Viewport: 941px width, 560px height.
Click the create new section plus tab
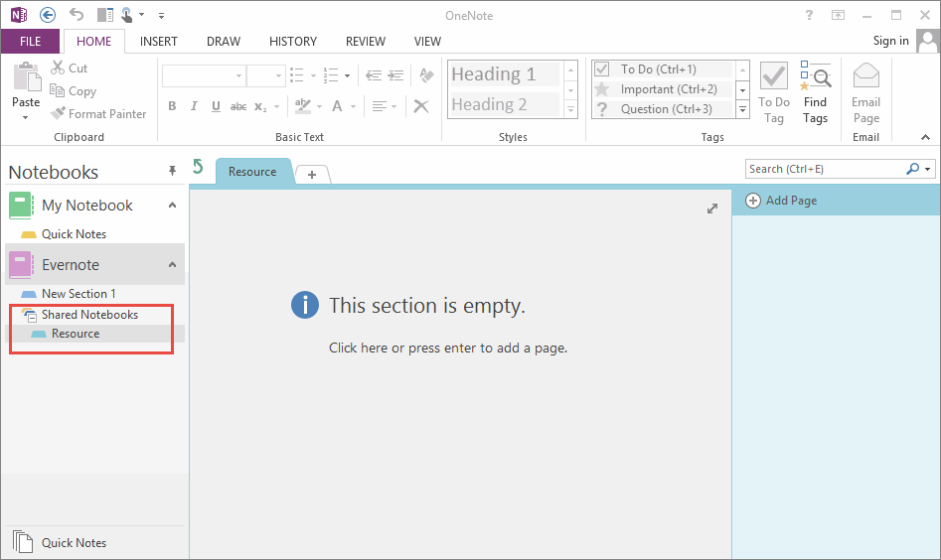click(x=312, y=175)
